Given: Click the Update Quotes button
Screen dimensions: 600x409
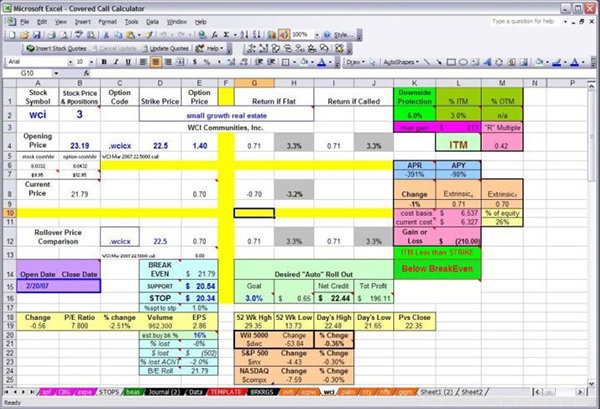Looking at the screenshot, I should pos(165,49).
